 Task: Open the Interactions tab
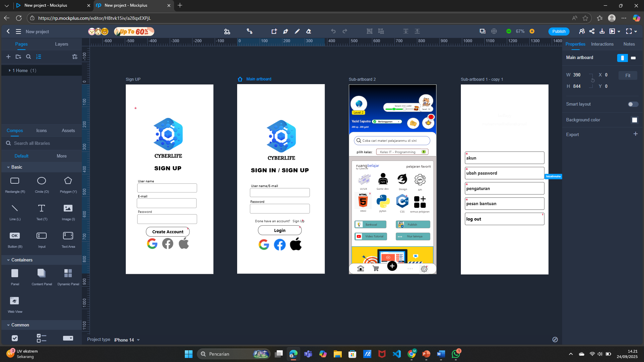click(602, 44)
